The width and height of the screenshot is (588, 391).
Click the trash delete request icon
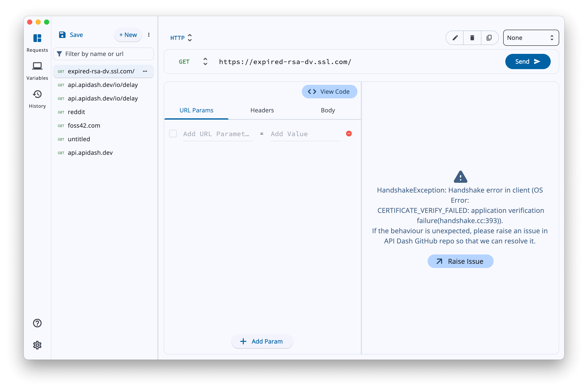tap(472, 38)
